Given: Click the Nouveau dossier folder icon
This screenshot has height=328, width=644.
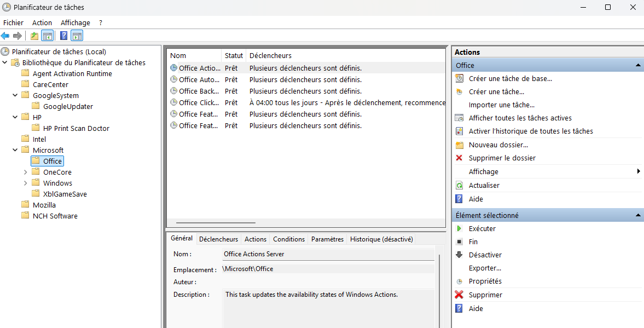Looking at the screenshot, I should (x=459, y=145).
